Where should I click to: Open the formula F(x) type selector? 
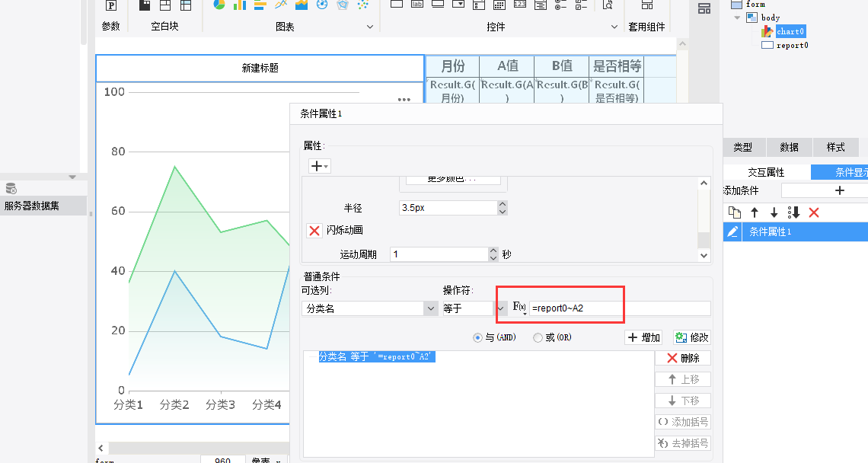[519, 307]
